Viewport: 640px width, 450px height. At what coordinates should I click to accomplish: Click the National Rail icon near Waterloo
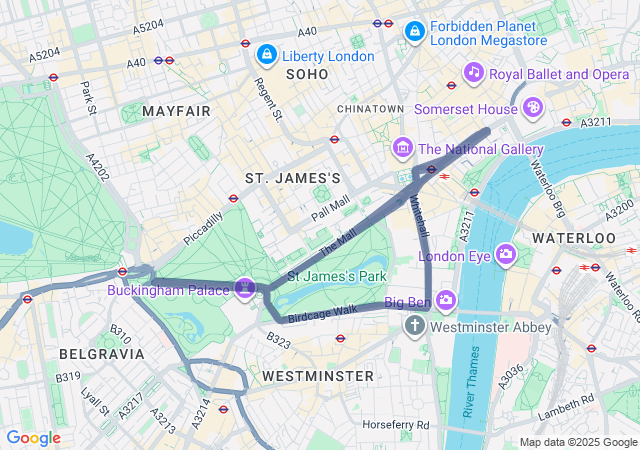pyautogui.click(x=584, y=267)
